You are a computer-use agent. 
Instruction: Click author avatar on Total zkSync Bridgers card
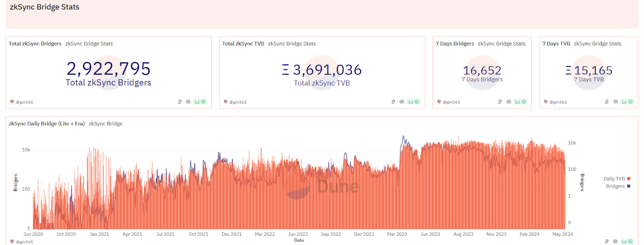[12, 102]
